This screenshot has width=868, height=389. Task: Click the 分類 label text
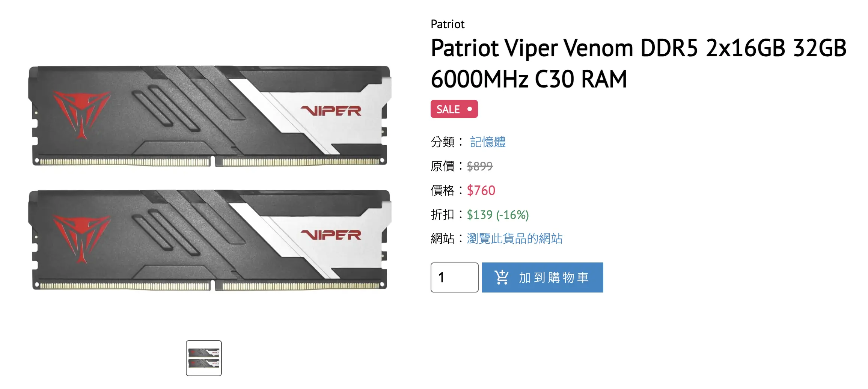pos(443,142)
